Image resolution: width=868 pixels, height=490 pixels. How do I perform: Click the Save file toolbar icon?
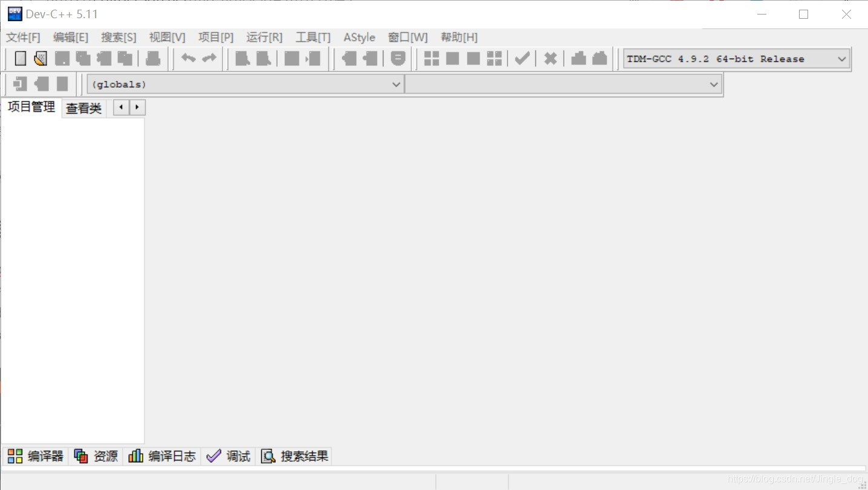tap(62, 59)
